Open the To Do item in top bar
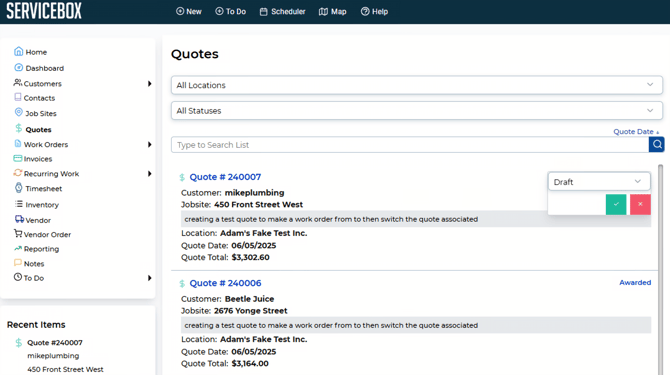The height and width of the screenshot is (375, 670). [x=230, y=12]
